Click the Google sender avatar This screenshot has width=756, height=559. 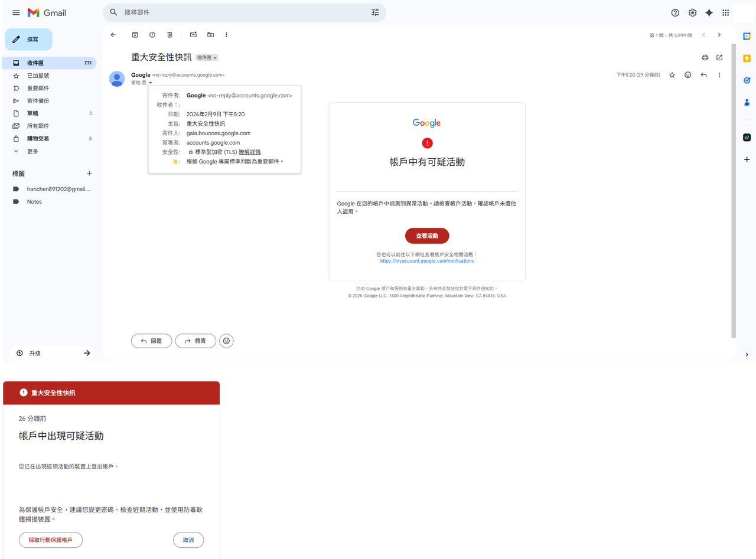(117, 79)
